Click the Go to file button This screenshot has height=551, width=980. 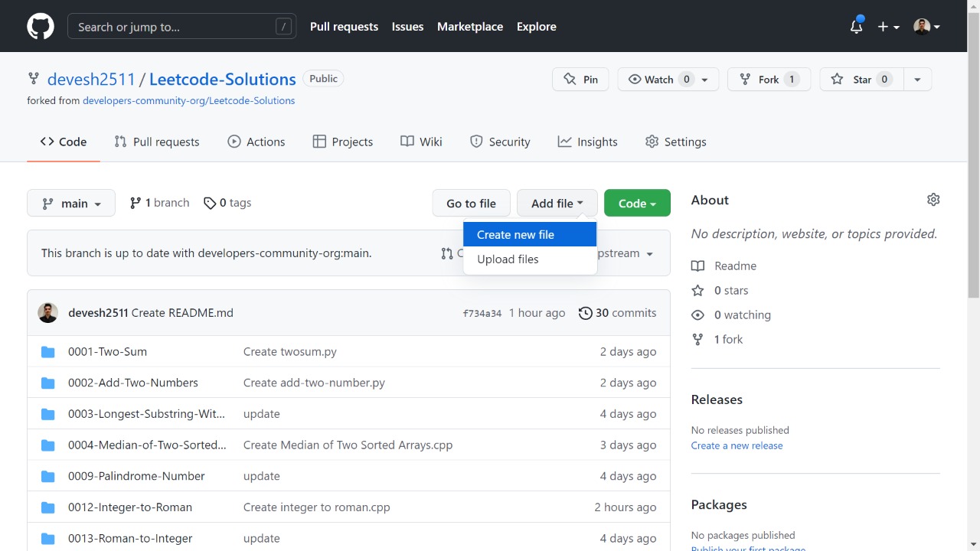[471, 203]
